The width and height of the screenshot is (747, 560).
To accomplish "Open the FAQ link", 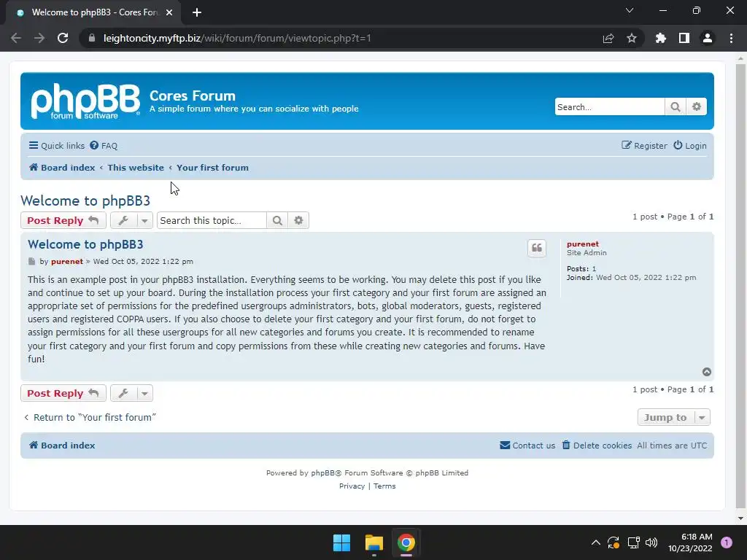I will pyautogui.click(x=104, y=146).
